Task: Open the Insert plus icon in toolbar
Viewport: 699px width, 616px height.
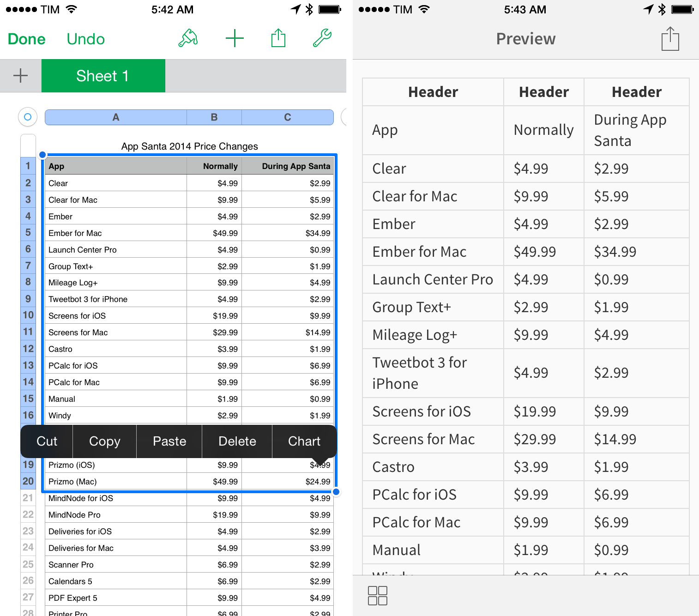Action: (x=235, y=38)
